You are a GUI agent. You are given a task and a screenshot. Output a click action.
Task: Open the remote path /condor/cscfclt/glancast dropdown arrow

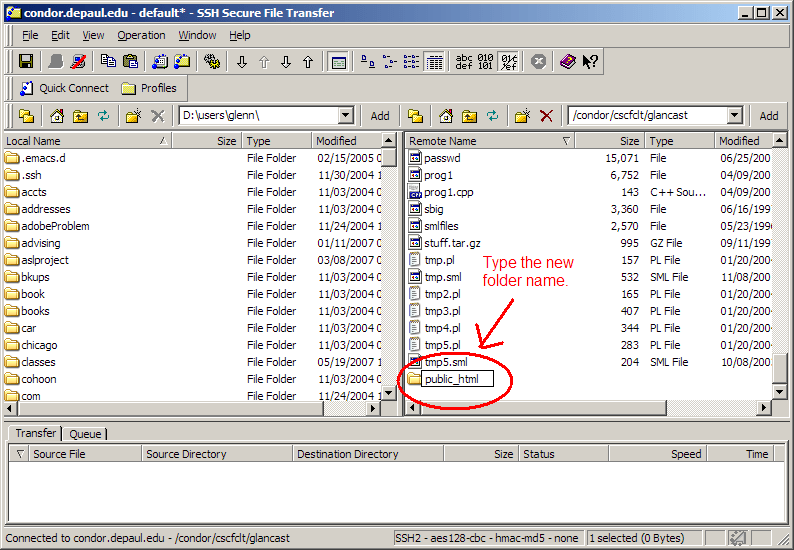click(735, 115)
